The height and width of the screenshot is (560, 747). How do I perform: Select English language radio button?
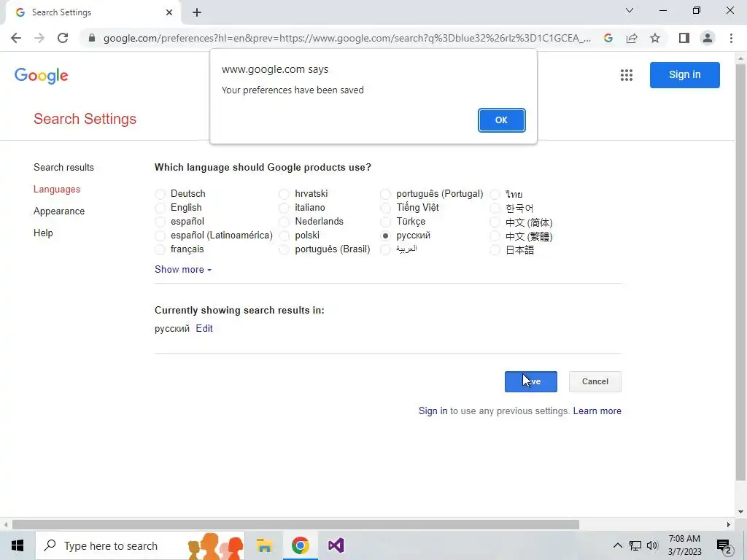tap(160, 208)
